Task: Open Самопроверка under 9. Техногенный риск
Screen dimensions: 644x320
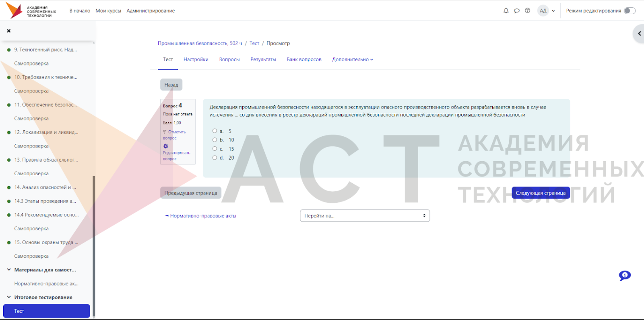Action: pos(31,64)
